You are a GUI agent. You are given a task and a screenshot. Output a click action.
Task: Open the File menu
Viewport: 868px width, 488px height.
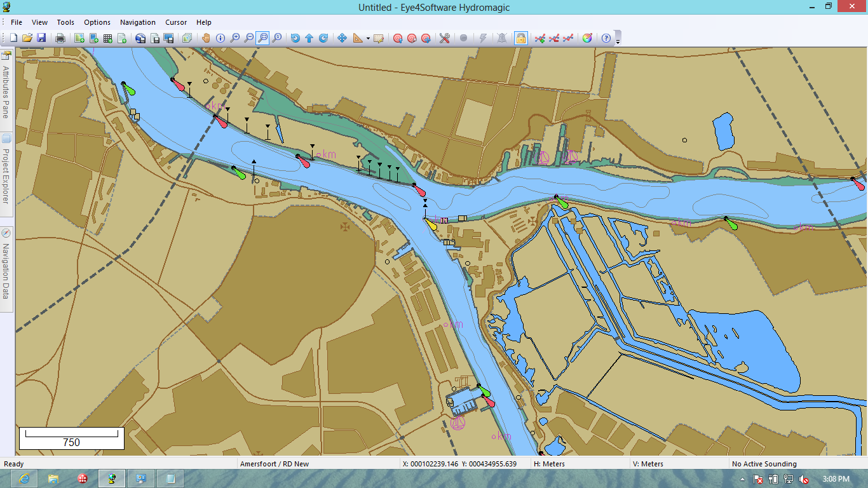[x=17, y=22]
